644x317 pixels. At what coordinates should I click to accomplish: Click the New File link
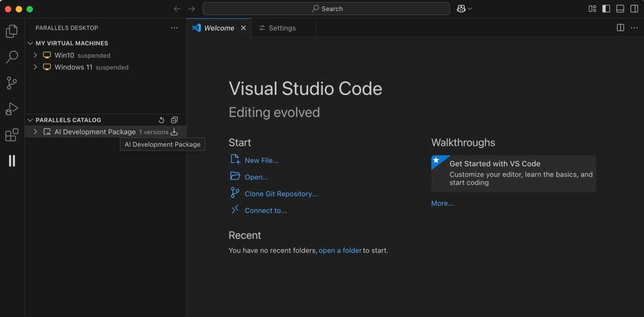click(261, 160)
